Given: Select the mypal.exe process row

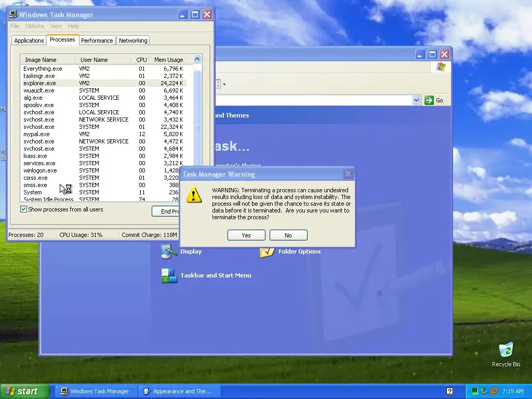Looking at the screenshot, I should [x=103, y=134].
